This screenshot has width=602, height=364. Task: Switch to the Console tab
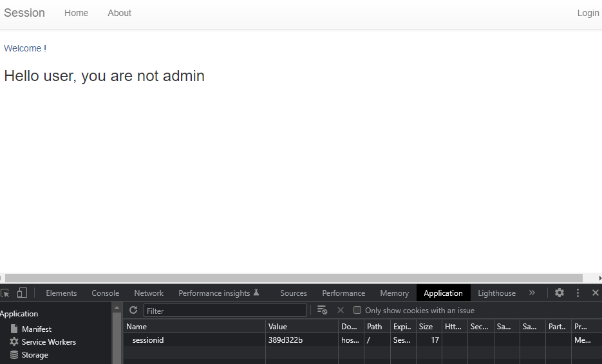tap(105, 293)
